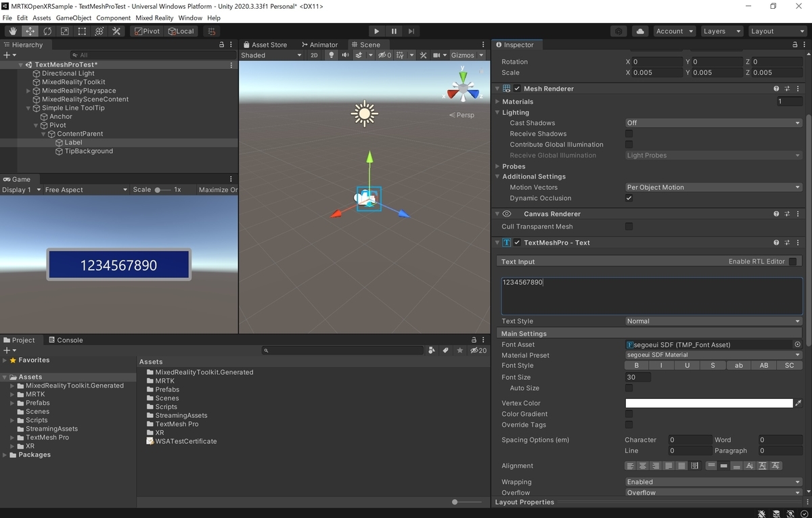Open Motion Vectors dropdown
This screenshot has width=812, height=518.
[713, 187]
